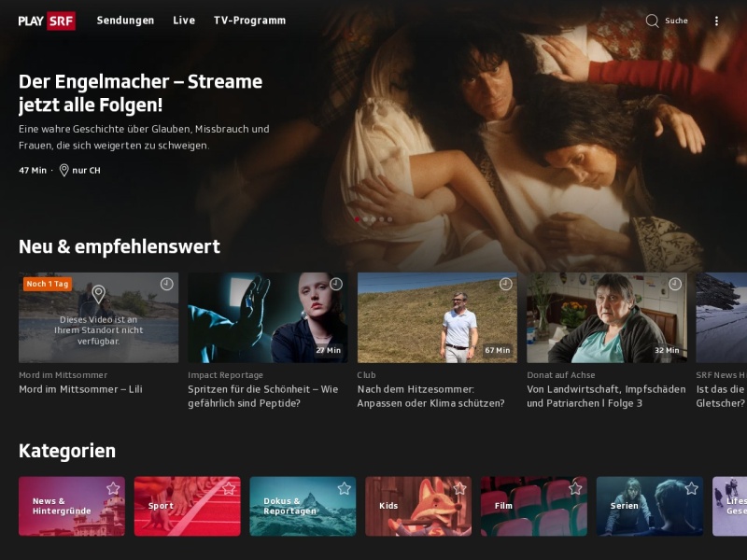Click the 'Mord im Mittsommer' show label
Viewport: 747px width, 560px height.
point(63,375)
